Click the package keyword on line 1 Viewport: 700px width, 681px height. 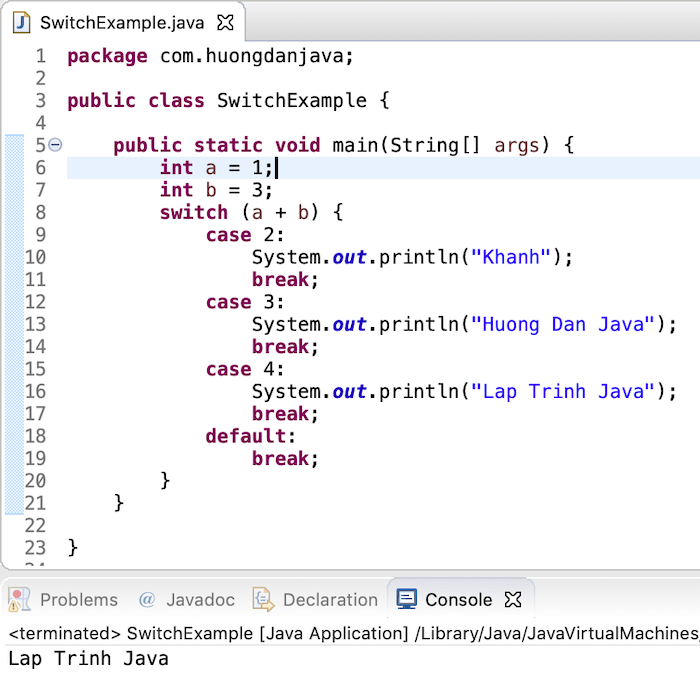[x=107, y=57]
